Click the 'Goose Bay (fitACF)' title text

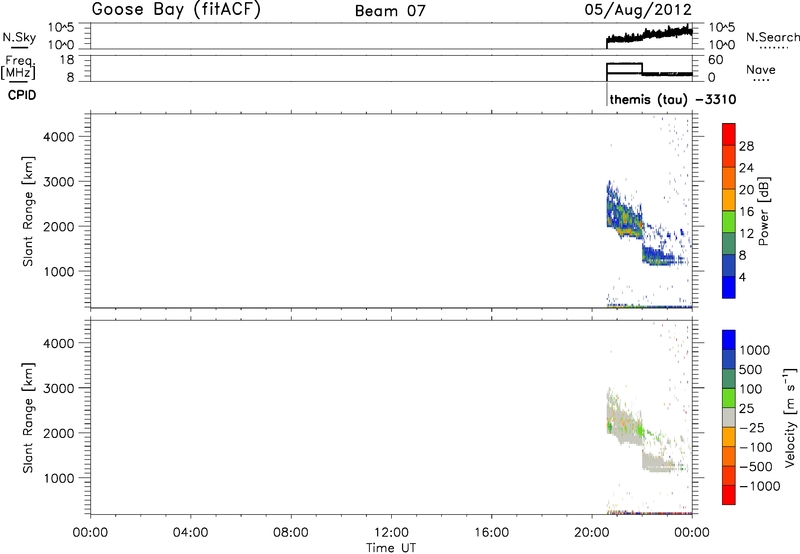(x=176, y=10)
